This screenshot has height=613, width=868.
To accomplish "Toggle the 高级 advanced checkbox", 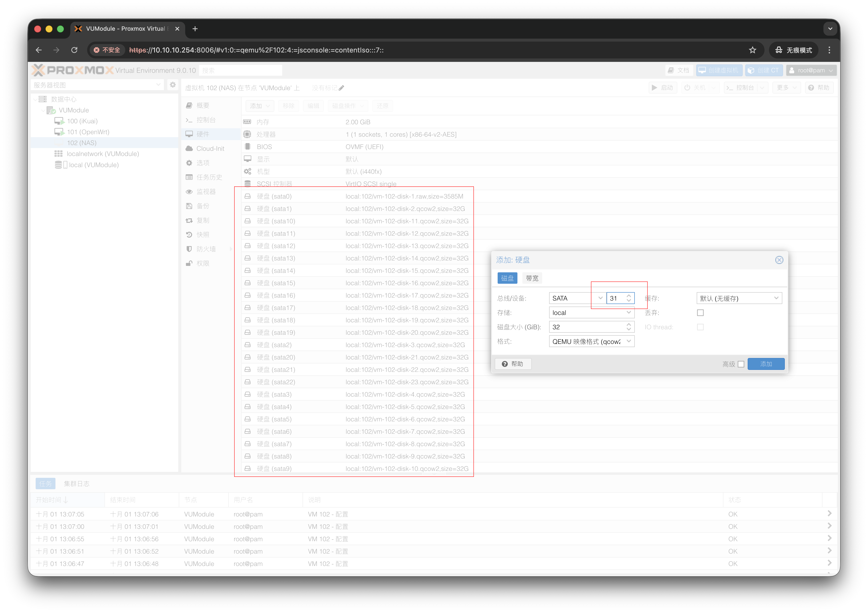I will pyautogui.click(x=741, y=364).
